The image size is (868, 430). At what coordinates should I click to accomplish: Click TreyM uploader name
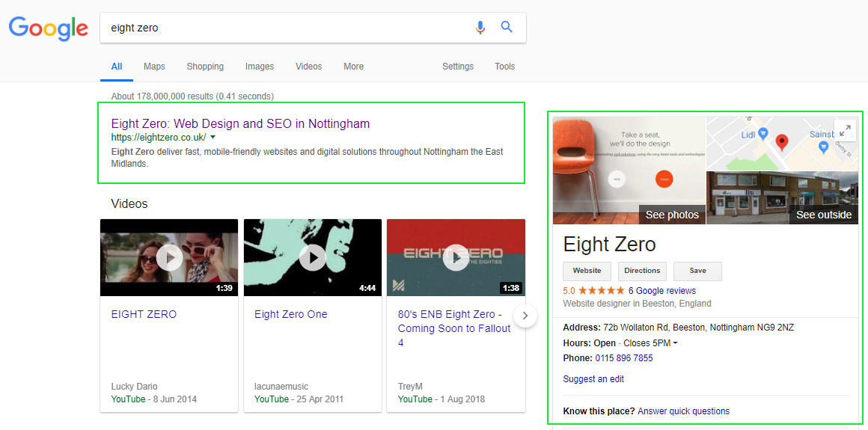pos(412,387)
